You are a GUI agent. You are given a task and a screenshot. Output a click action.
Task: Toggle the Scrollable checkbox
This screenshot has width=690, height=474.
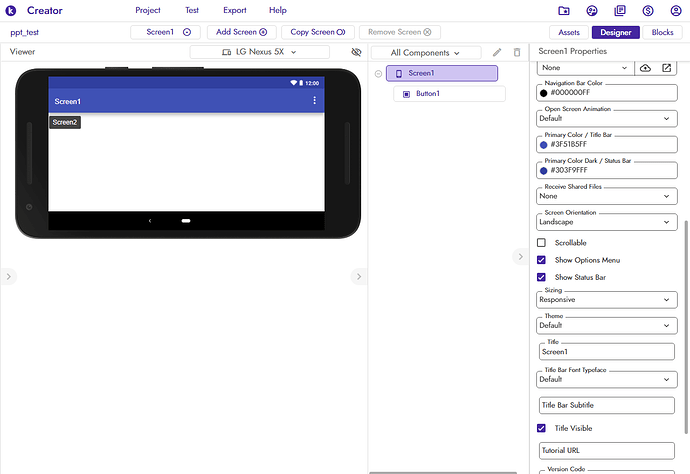[x=541, y=243]
